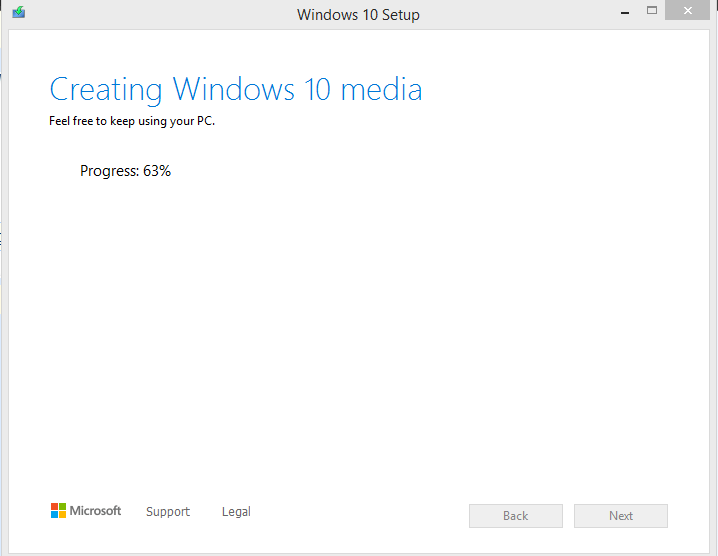The image size is (718, 556).
Task: Click the Windows 10 Setup title bar icon
Action: (x=19, y=12)
